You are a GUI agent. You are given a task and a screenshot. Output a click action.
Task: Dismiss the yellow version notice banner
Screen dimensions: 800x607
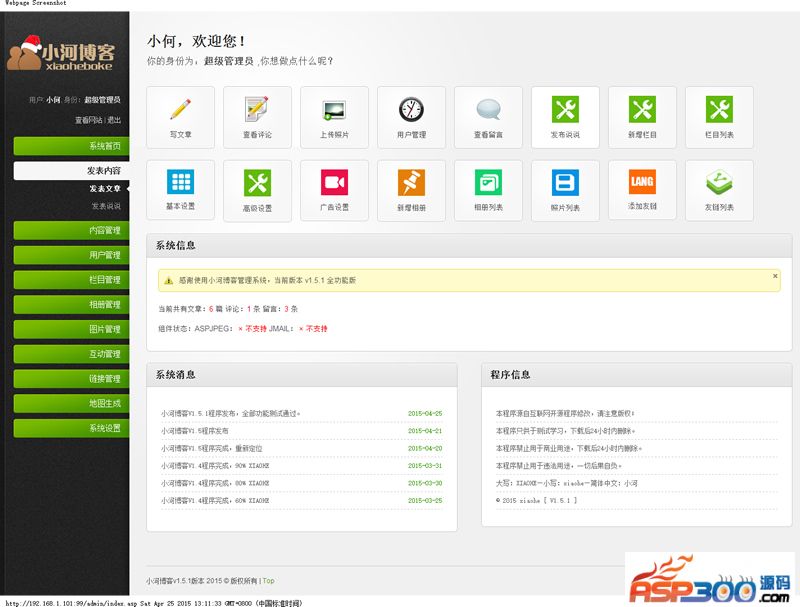775,276
